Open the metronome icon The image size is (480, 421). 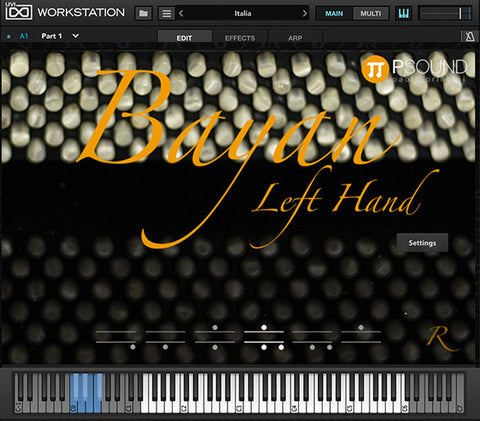pos(470,36)
